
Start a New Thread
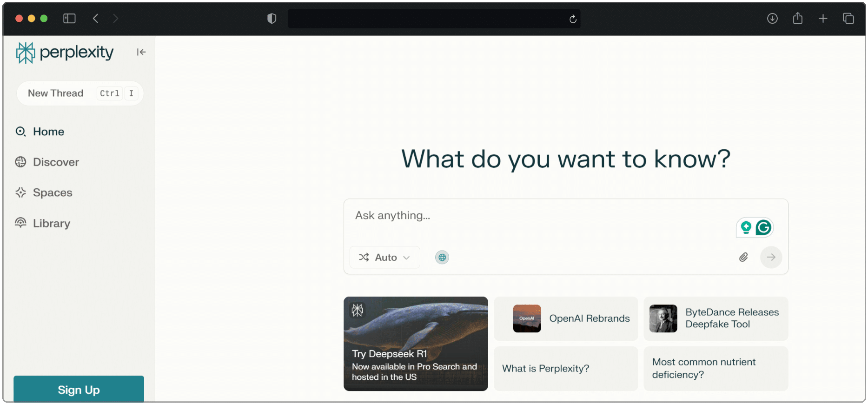(x=80, y=93)
